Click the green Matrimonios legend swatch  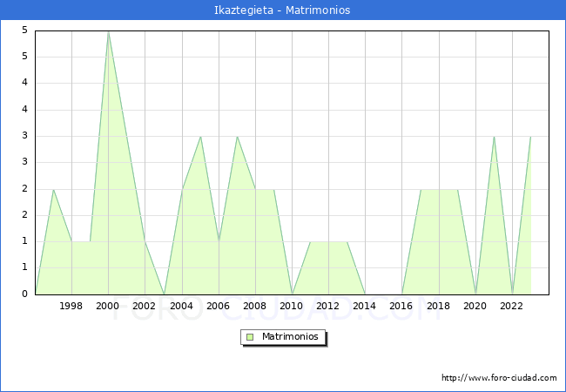[250, 337]
